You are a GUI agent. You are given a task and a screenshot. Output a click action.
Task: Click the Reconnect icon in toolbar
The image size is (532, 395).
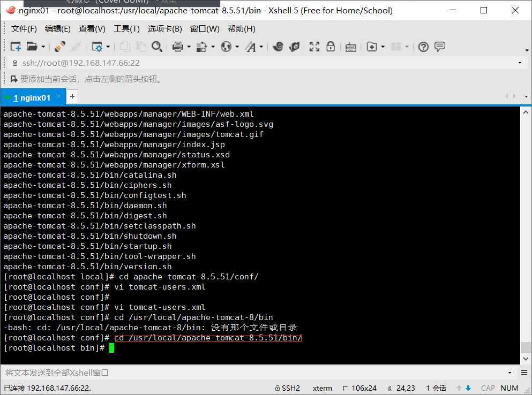coord(76,47)
